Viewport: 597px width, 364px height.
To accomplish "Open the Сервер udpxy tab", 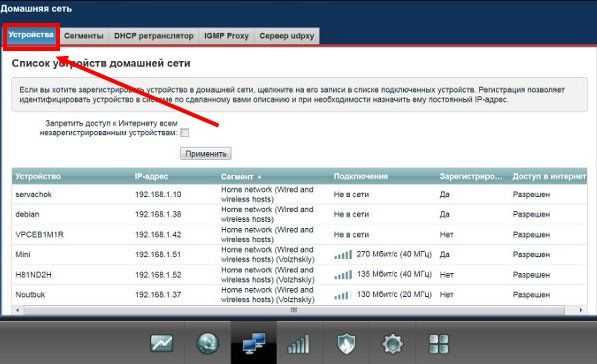I will (287, 36).
